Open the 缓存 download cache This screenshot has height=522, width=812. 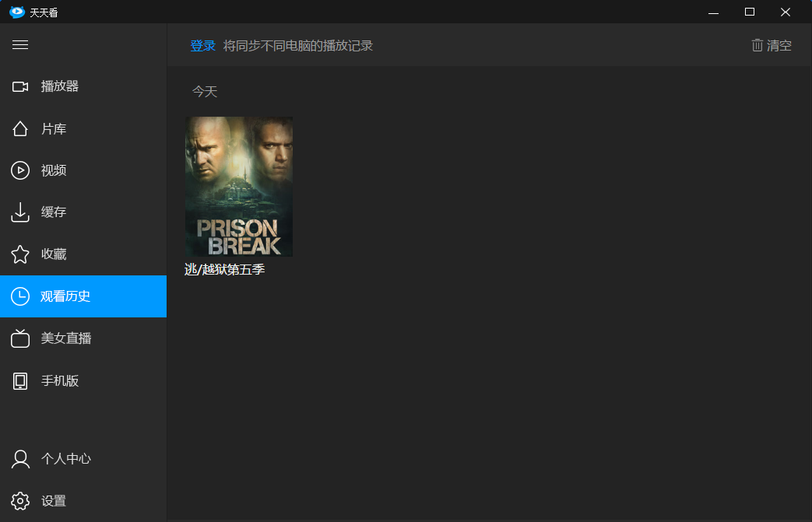click(54, 212)
